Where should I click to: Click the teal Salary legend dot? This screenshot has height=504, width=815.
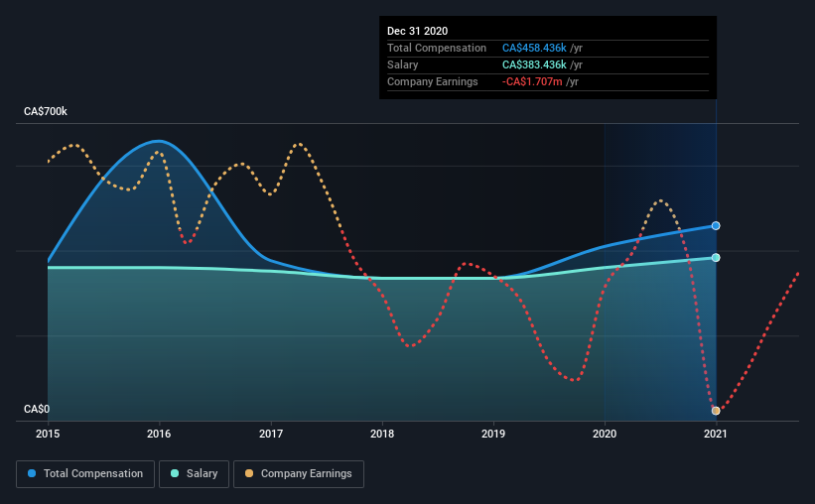coord(175,473)
